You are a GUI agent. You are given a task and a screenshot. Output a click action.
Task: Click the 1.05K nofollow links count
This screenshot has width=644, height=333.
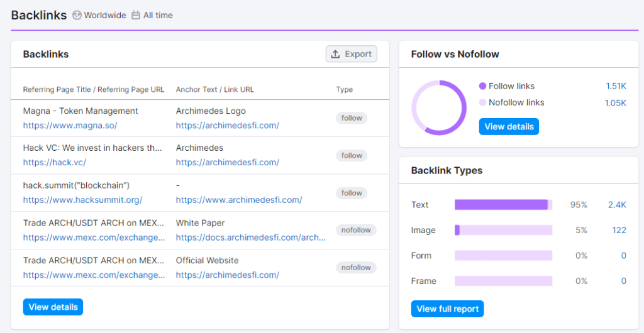pos(615,102)
